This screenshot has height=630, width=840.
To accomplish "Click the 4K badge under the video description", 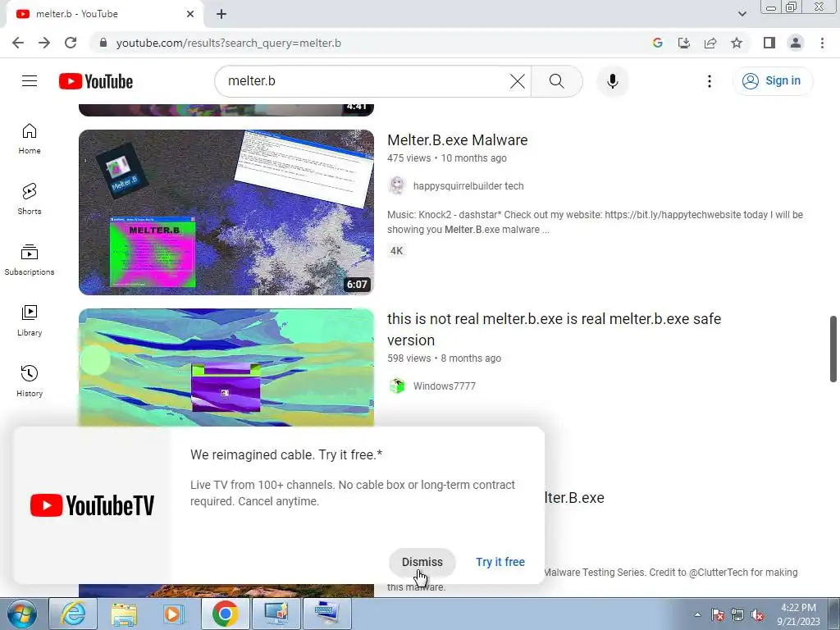I will click(x=396, y=251).
